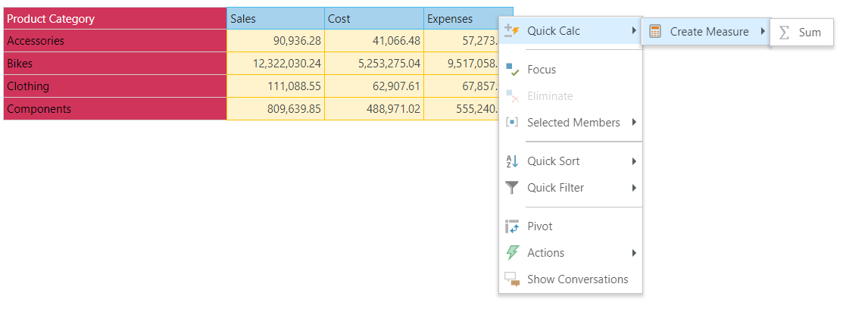Click the Selected Members bracket icon
Viewport: 868px width, 312px height.
pos(512,123)
